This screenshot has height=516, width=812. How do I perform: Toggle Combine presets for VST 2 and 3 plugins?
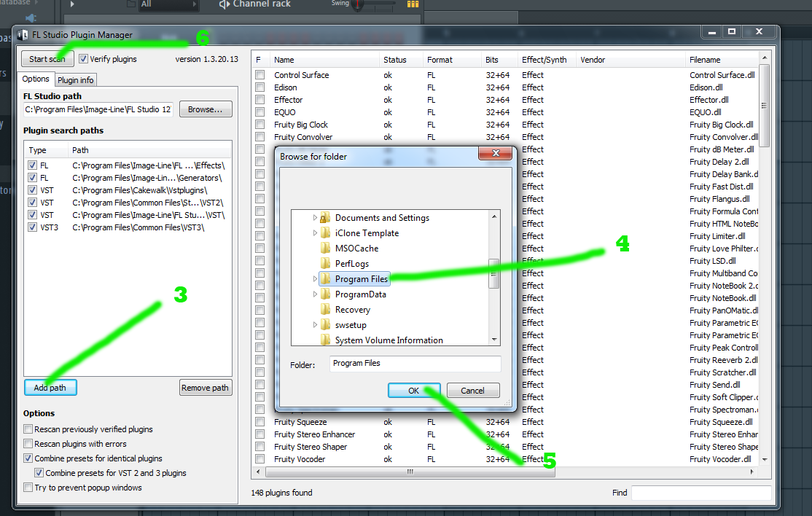point(39,472)
